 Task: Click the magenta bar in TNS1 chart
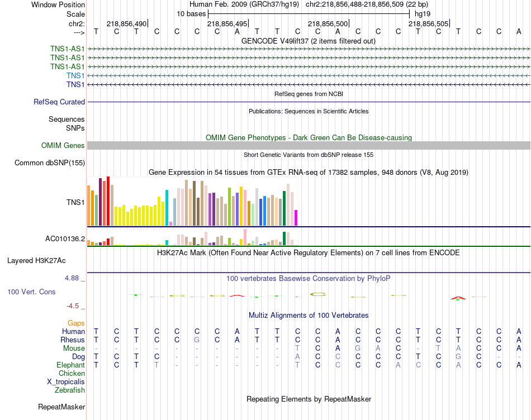pyautogui.click(x=296, y=218)
